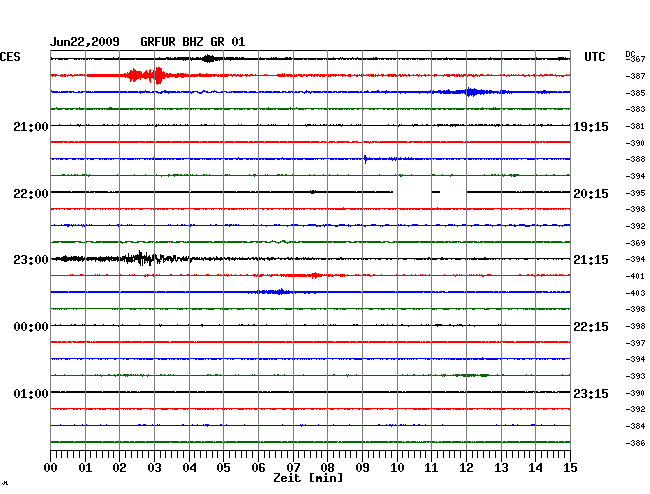Click the DC offset value -381
The height and width of the screenshot is (494, 650).
point(635,126)
